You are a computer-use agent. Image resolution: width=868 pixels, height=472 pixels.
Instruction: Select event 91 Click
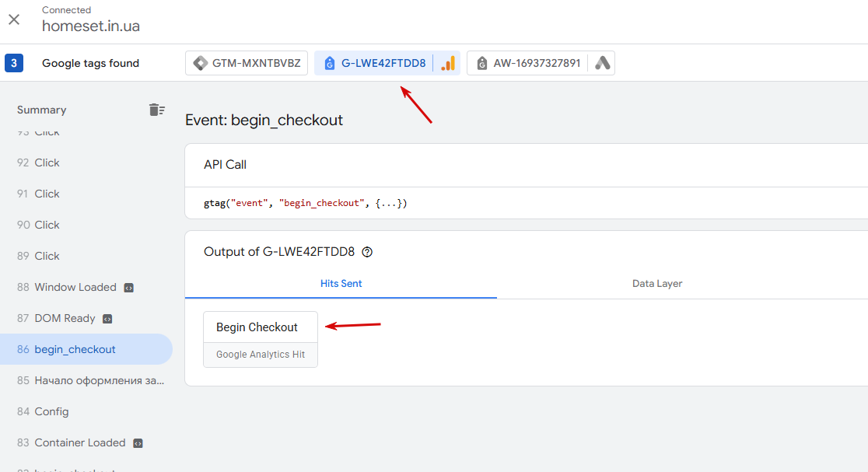[86, 194]
